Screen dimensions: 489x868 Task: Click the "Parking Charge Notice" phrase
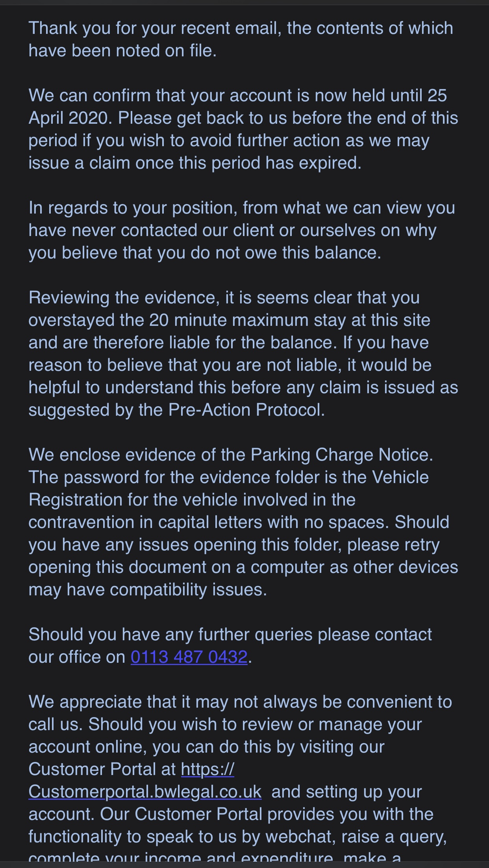point(341,455)
